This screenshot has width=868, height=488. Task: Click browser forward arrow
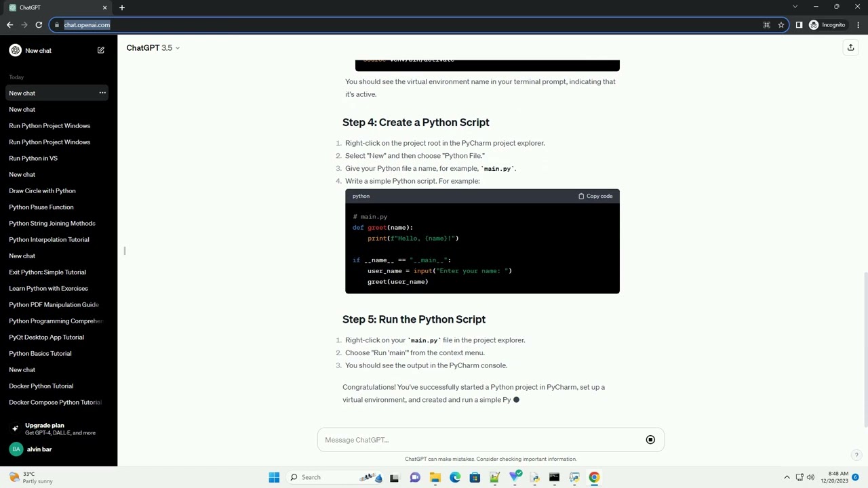point(24,25)
